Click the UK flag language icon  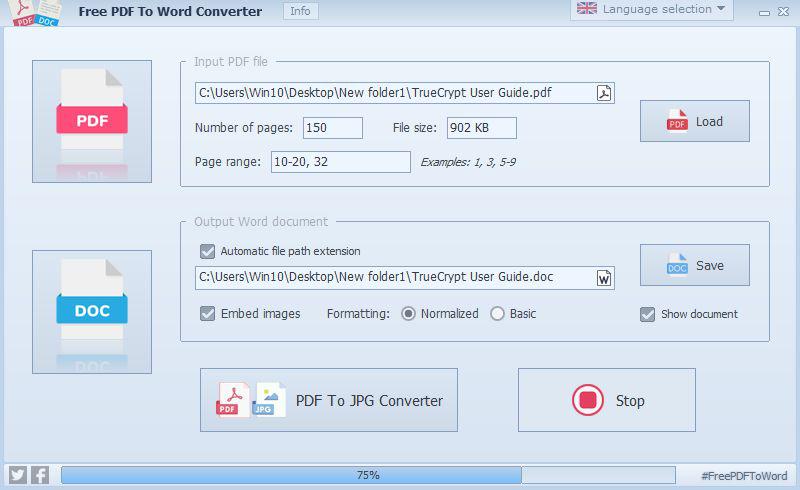click(587, 8)
